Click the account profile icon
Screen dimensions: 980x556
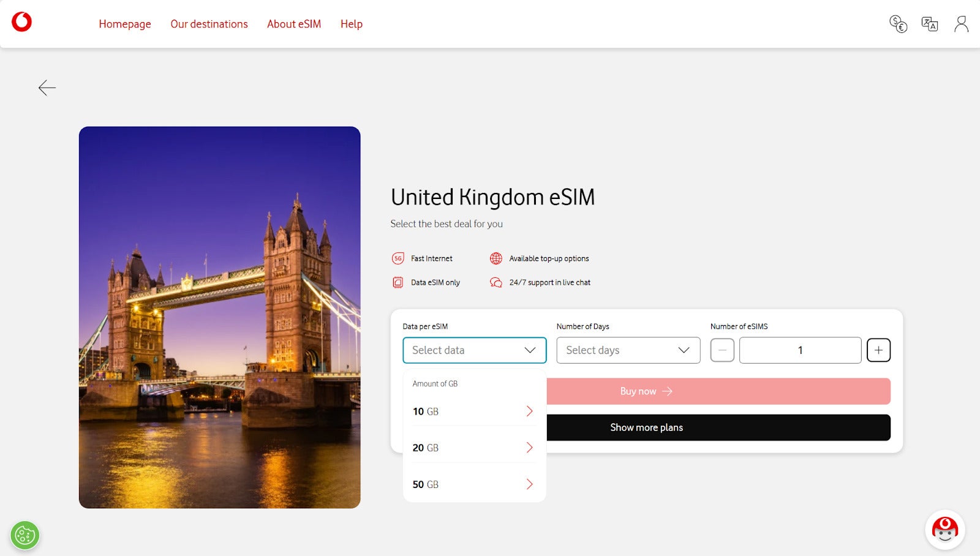(960, 23)
